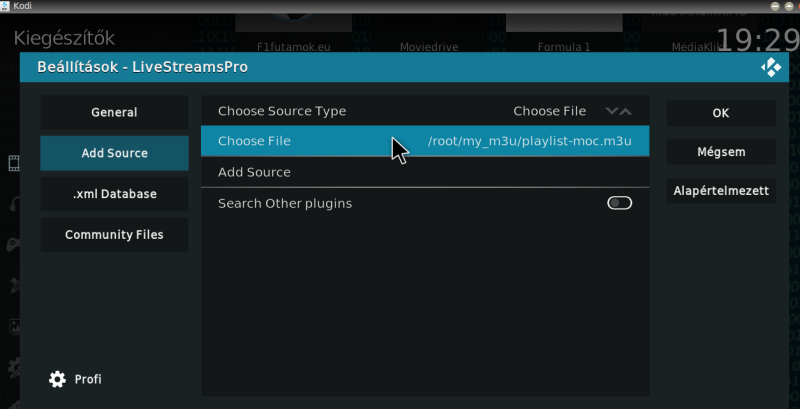The image size is (800, 409).
Task: Toggle Search Other plugins switch
Action: 619,203
